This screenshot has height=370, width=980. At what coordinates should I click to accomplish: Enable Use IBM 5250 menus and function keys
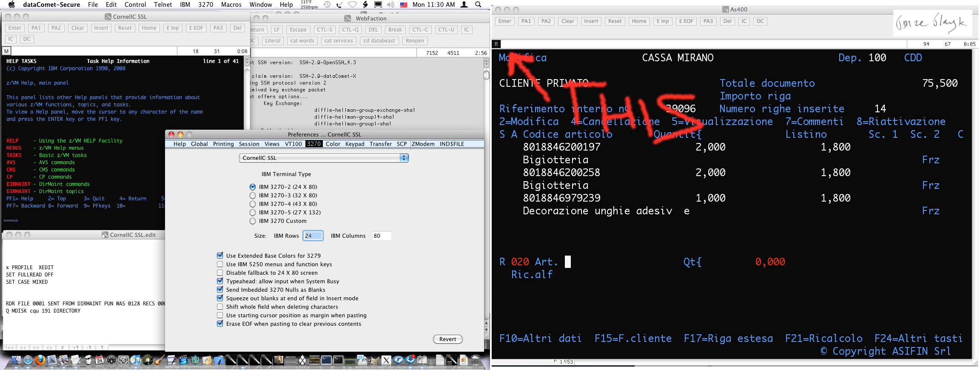[220, 264]
